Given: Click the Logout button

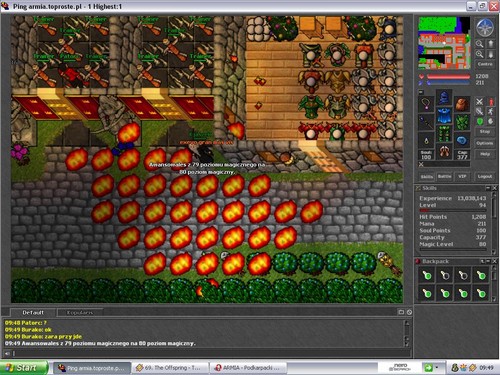Looking at the screenshot, I should tap(485, 176).
